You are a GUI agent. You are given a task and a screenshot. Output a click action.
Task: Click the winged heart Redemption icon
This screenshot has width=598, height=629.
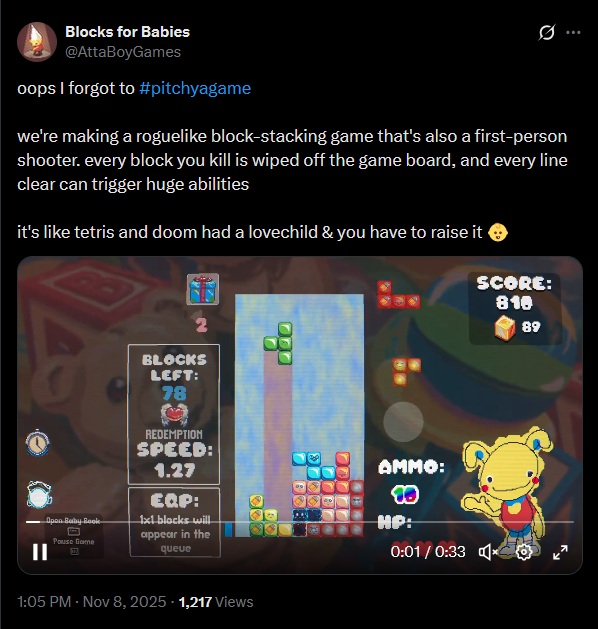point(174,415)
